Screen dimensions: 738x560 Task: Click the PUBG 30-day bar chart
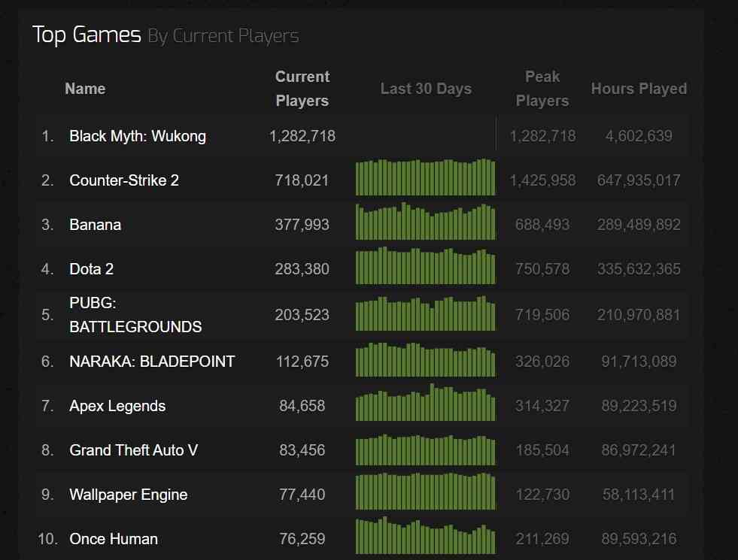click(425, 313)
